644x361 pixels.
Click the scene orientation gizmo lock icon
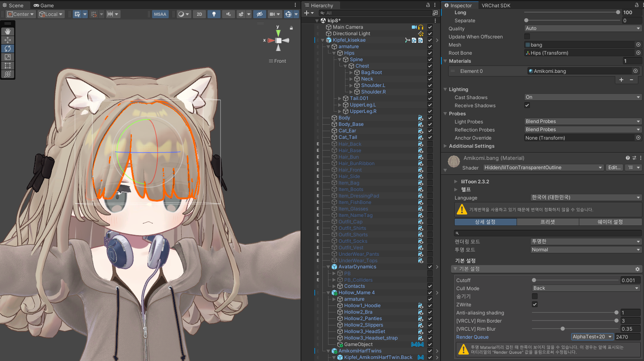click(x=291, y=28)
